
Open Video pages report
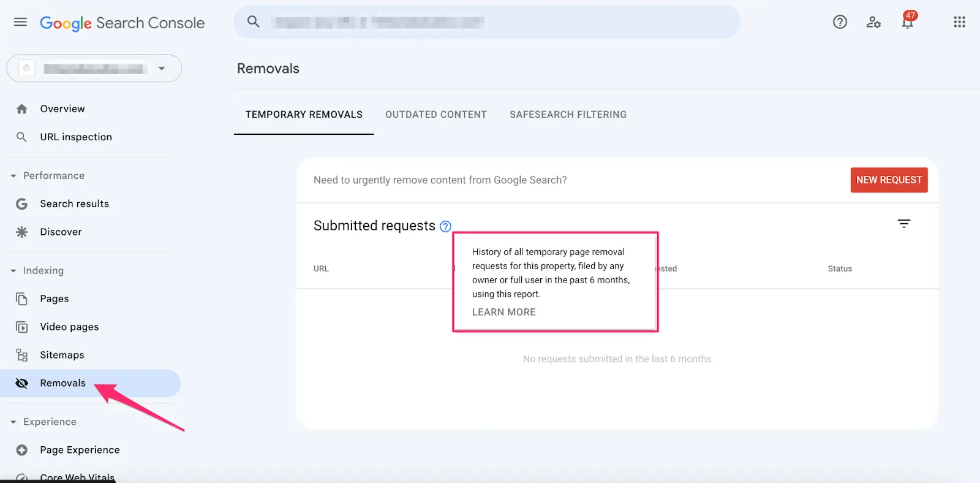(69, 327)
